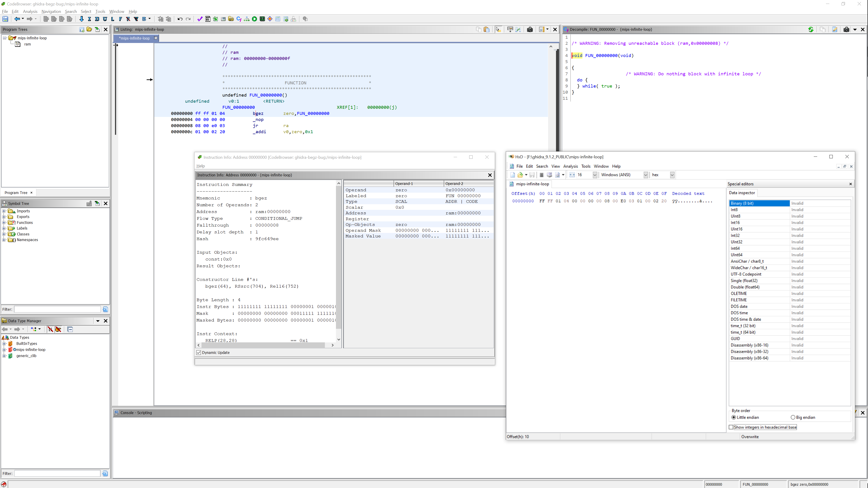868x488 pixels.
Task: Expand the Imports folder in Symbol Tree
Action: 4,211
